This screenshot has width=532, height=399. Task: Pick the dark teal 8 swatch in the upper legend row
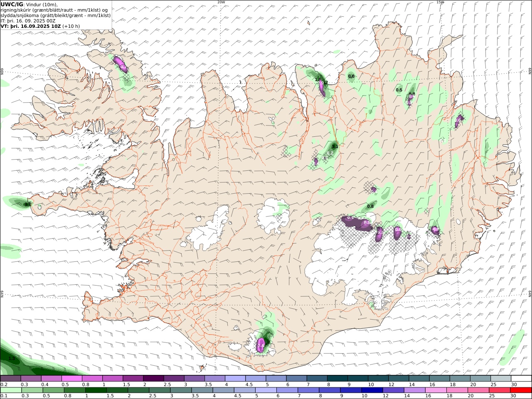337,378
